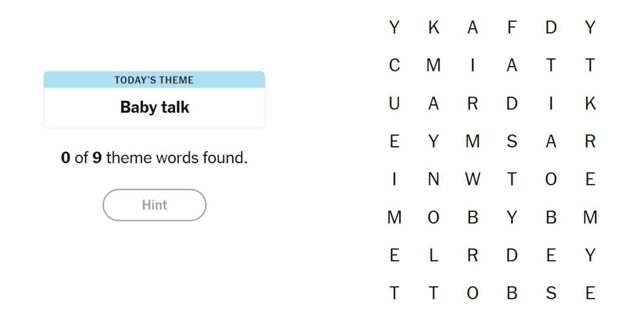Click the letter L in the grid
This screenshot has height=322, width=644.
click(433, 256)
